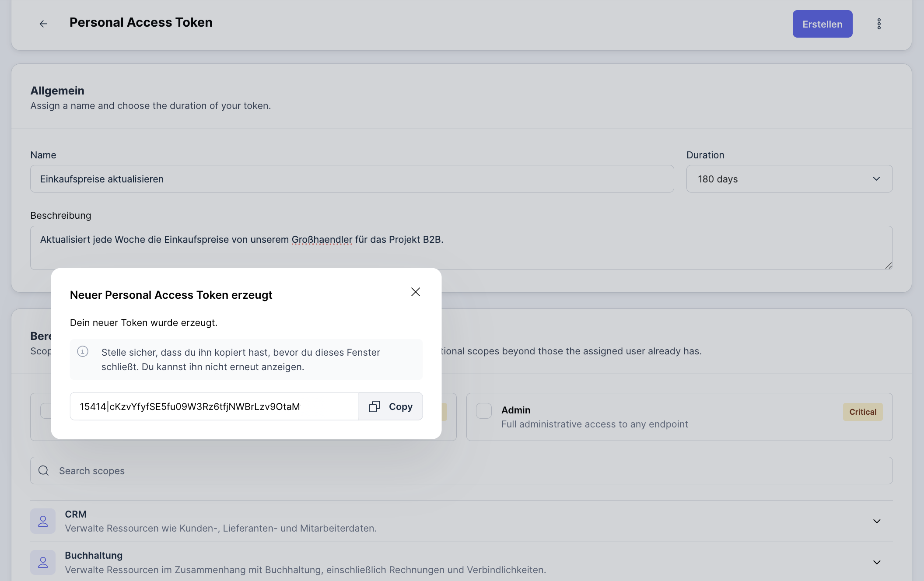
Task: Click the resize handle of the Beschreibung box
Action: click(888, 265)
